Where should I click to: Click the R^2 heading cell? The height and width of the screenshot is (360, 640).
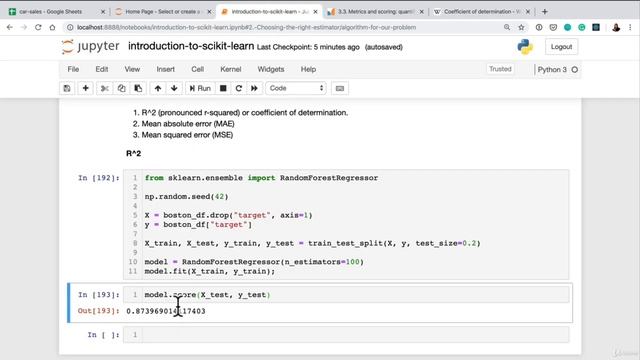click(133, 153)
